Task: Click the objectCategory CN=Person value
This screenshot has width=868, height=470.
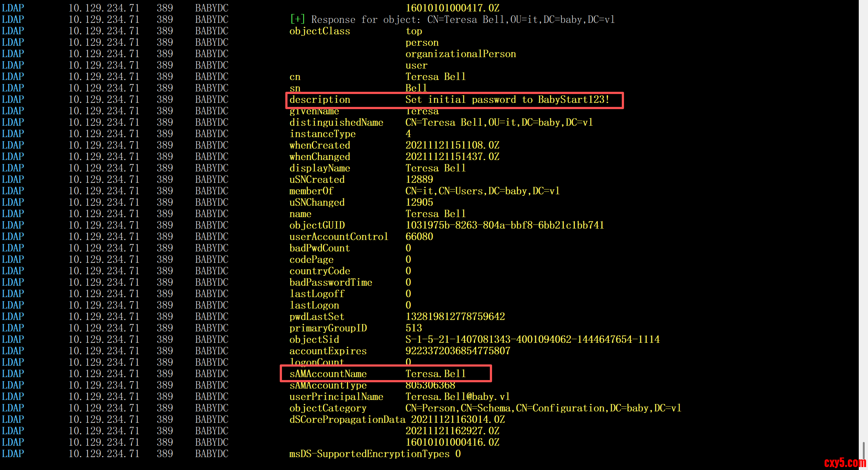Action: (x=543, y=408)
